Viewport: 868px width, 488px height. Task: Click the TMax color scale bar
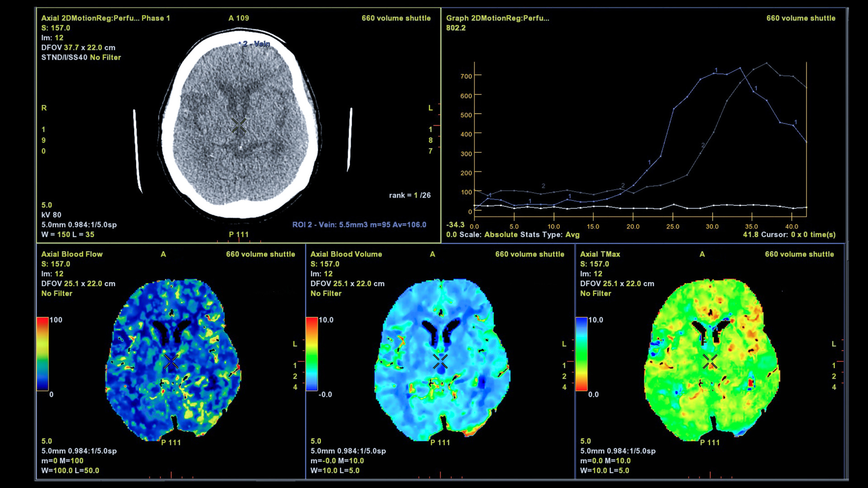click(581, 354)
